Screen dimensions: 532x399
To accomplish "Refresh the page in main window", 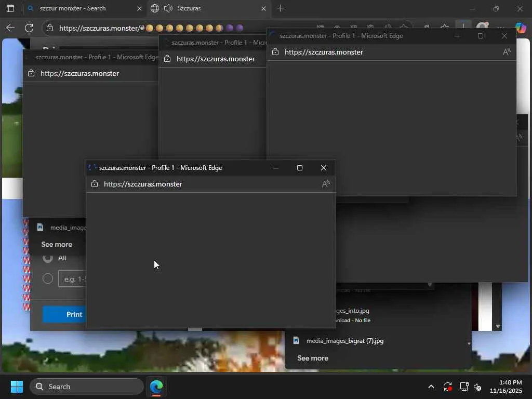I will [29, 28].
